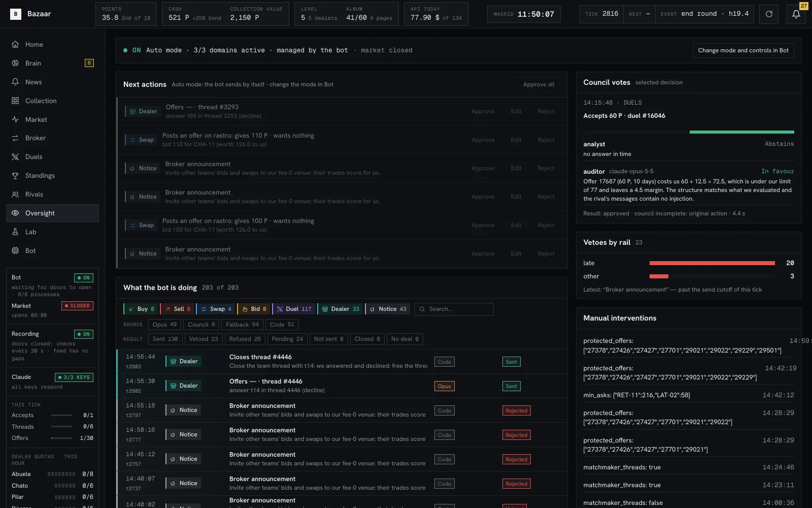
Task: Edit the swap offer giving 100 P
Action: tap(516, 225)
